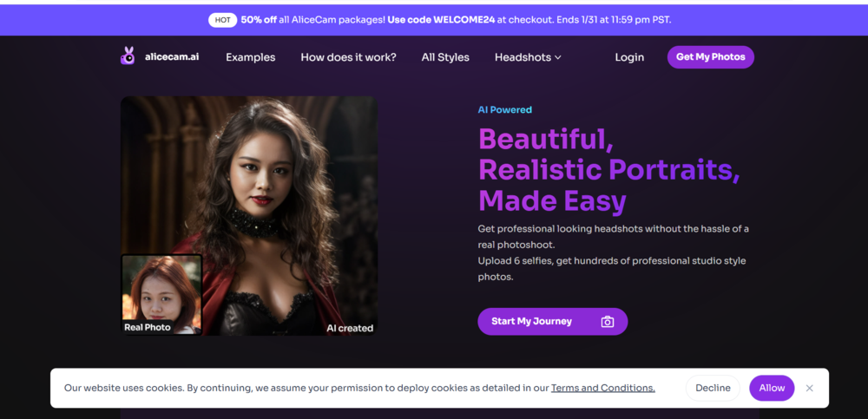Decline cookies on the banner
This screenshot has height=419, width=868.
(713, 388)
